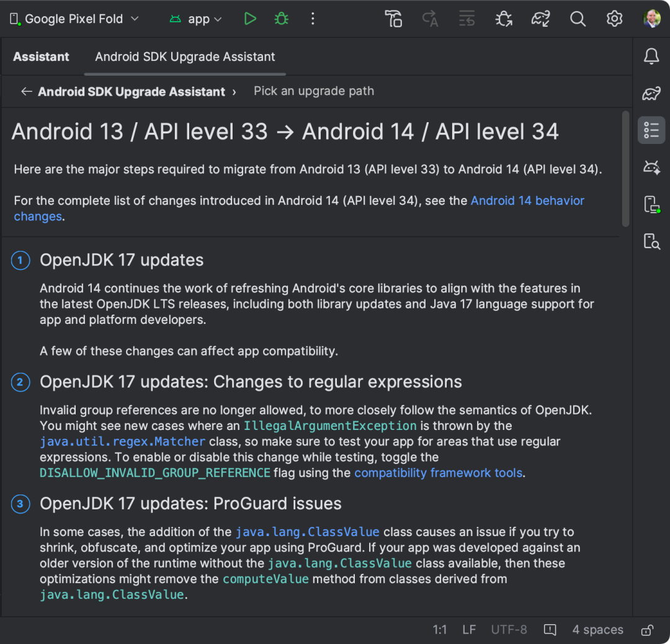Click the Pixel Fold device phone icon
Image resolution: width=670 pixels, height=644 pixels.
click(15, 19)
